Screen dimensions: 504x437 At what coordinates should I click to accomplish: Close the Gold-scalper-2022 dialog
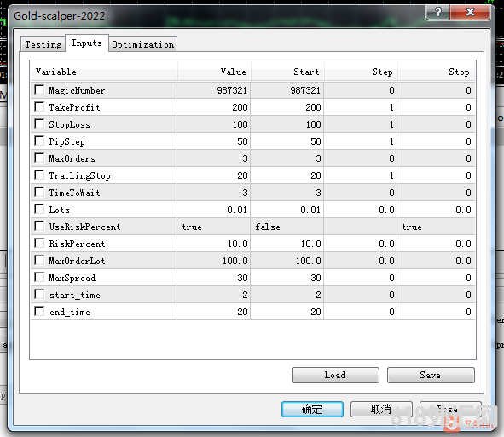tap(470, 12)
